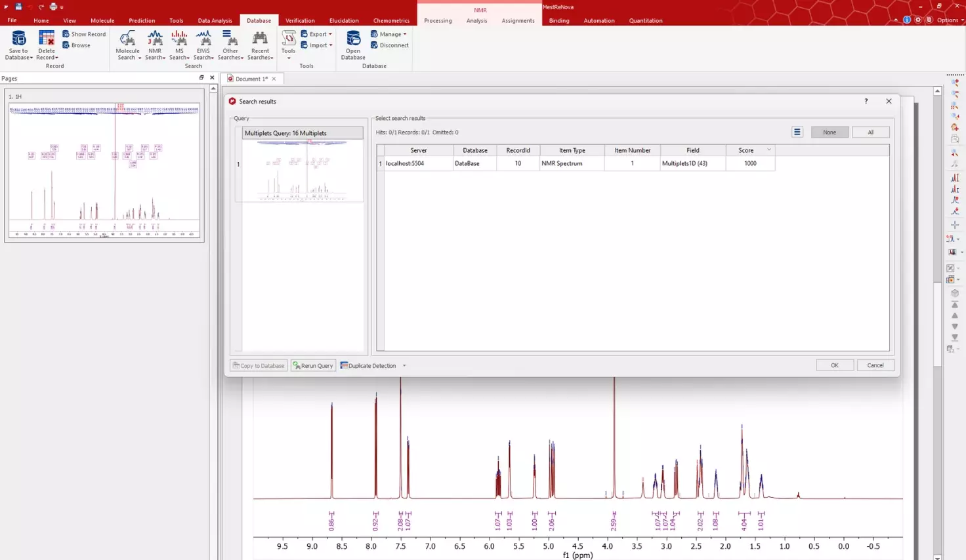
Task: Confirm the dialog with OK
Action: pos(834,365)
